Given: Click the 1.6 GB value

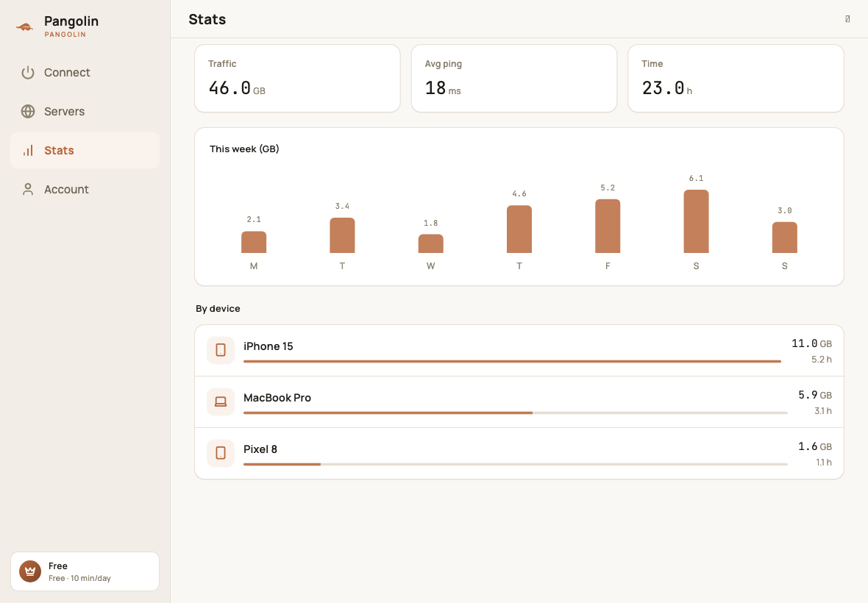Looking at the screenshot, I should 815,446.
